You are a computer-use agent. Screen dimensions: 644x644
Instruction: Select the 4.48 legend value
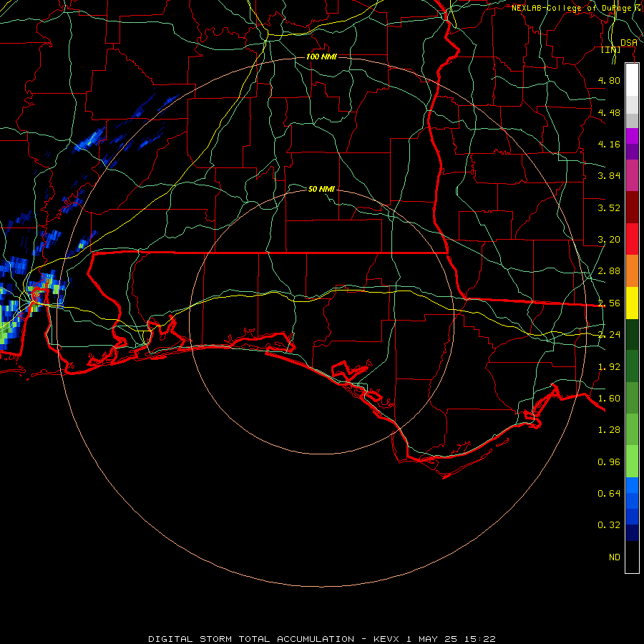click(x=609, y=112)
